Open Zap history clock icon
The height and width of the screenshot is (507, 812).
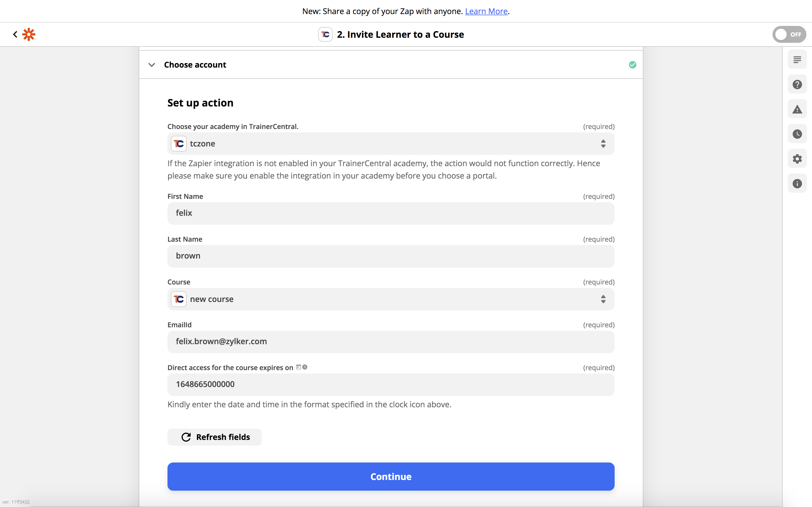(x=797, y=134)
